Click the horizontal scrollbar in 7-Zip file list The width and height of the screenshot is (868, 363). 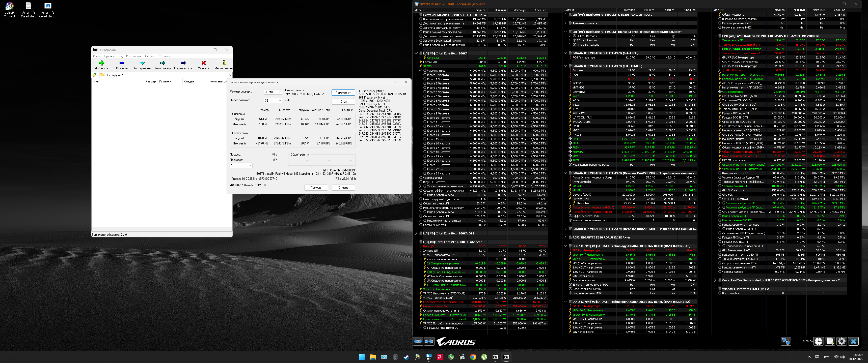click(x=145, y=229)
